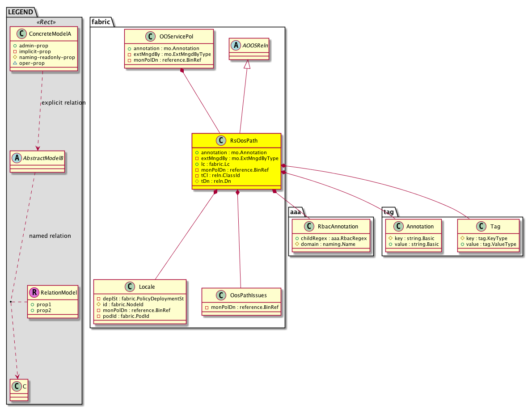Click the C icon beside RbacAnnotation
The height and width of the screenshot is (409, 532).
click(308, 226)
